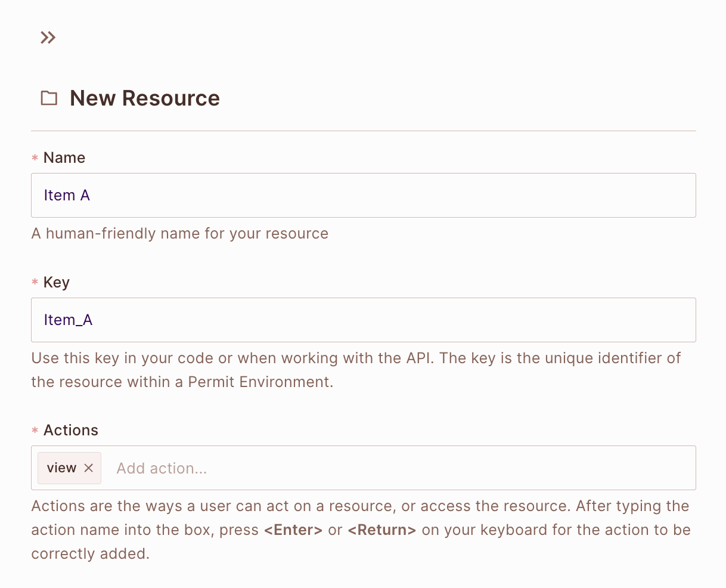726x588 pixels.
Task: Click the Name field label
Action: tap(64, 157)
